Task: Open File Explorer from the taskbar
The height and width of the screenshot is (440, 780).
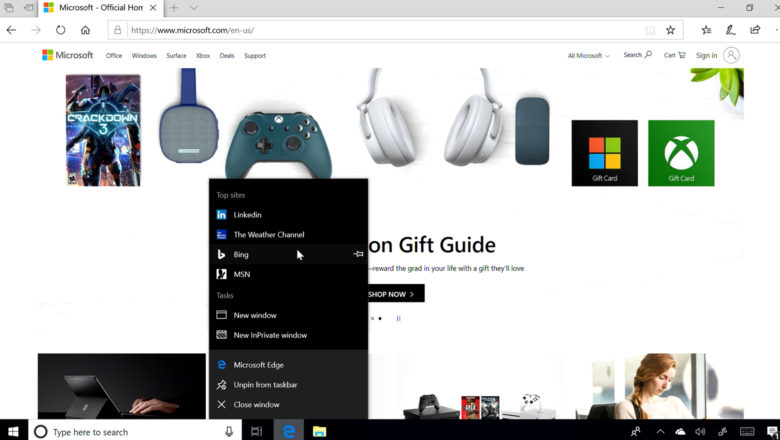Action: tap(319, 432)
